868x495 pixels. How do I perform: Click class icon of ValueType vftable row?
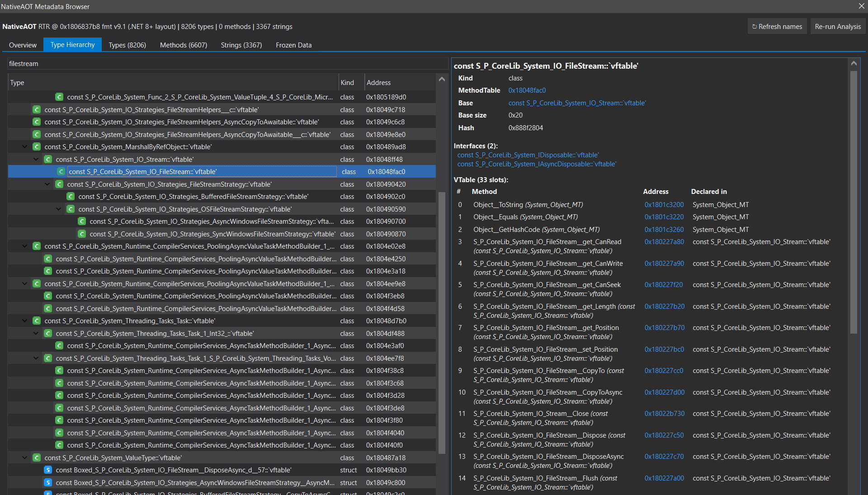coord(37,458)
